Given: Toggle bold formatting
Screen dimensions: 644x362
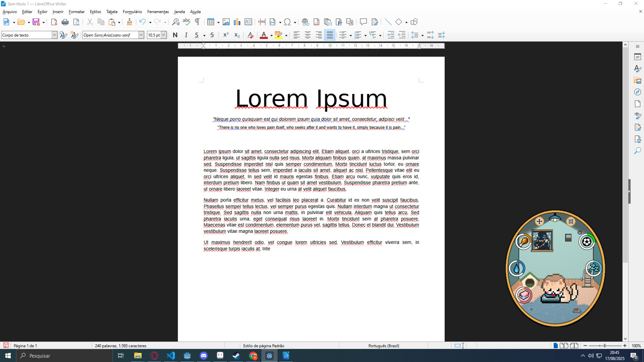Looking at the screenshot, I should tap(175, 35).
